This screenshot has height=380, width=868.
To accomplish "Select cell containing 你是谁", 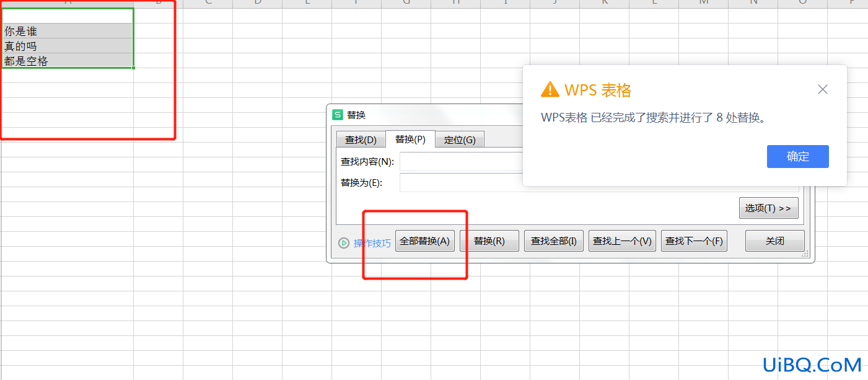I will [x=67, y=31].
